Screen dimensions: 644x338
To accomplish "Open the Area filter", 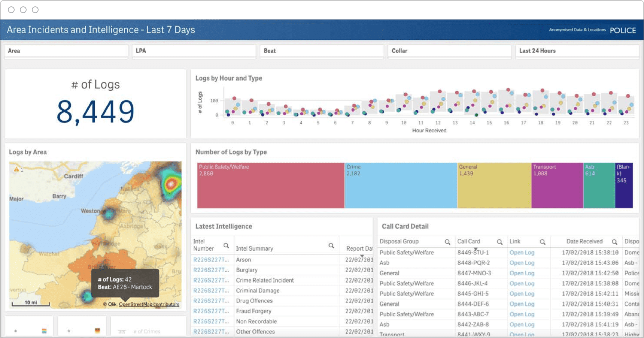I will tap(66, 51).
